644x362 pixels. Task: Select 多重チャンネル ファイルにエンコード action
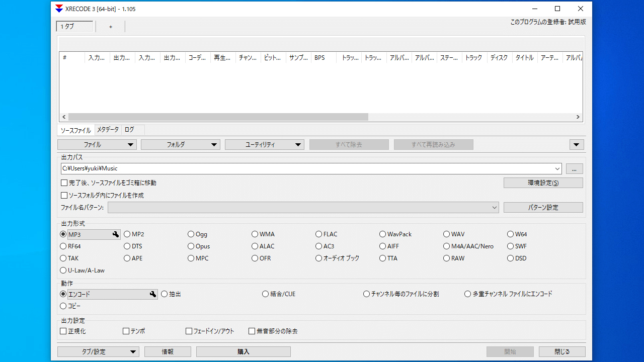coord(508,294)
